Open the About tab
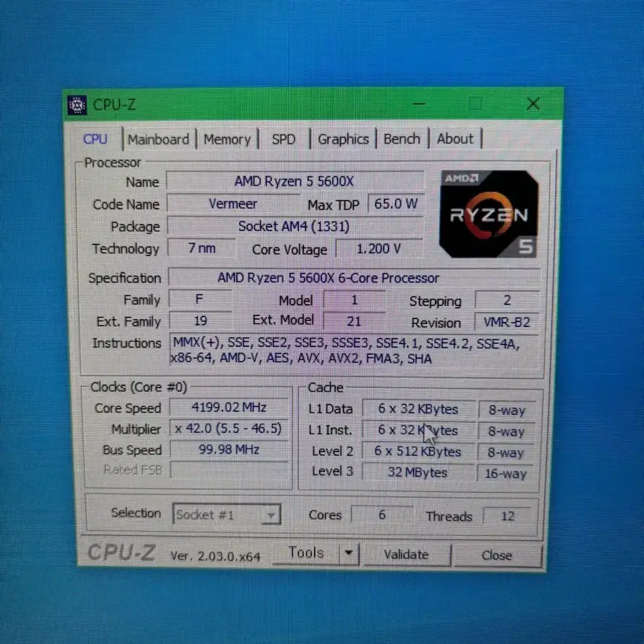Viewport: 644px width, 644px height. 454,139
